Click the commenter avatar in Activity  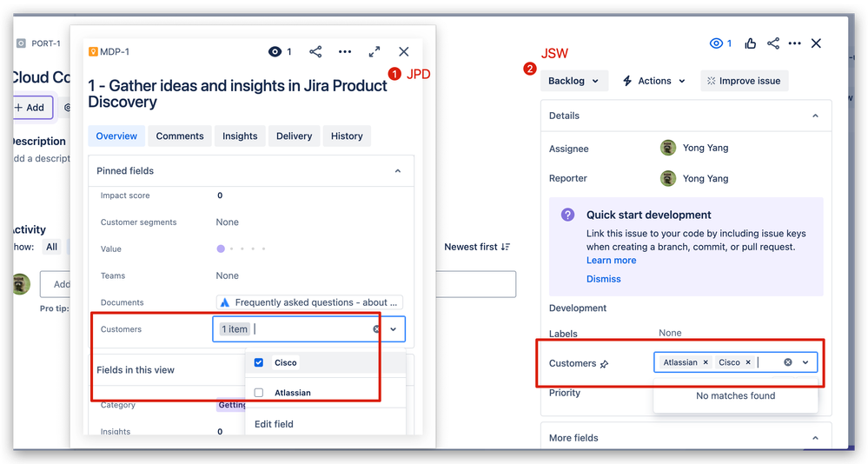pos(22,284)
